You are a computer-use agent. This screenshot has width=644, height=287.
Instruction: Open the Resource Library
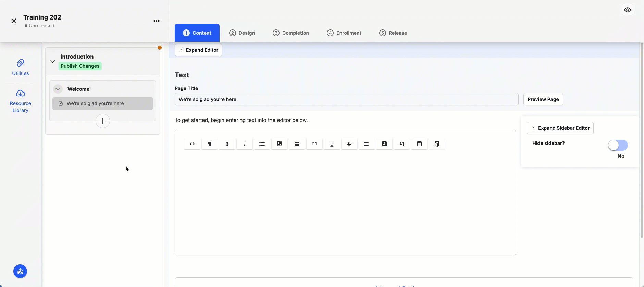click(21, 101)
